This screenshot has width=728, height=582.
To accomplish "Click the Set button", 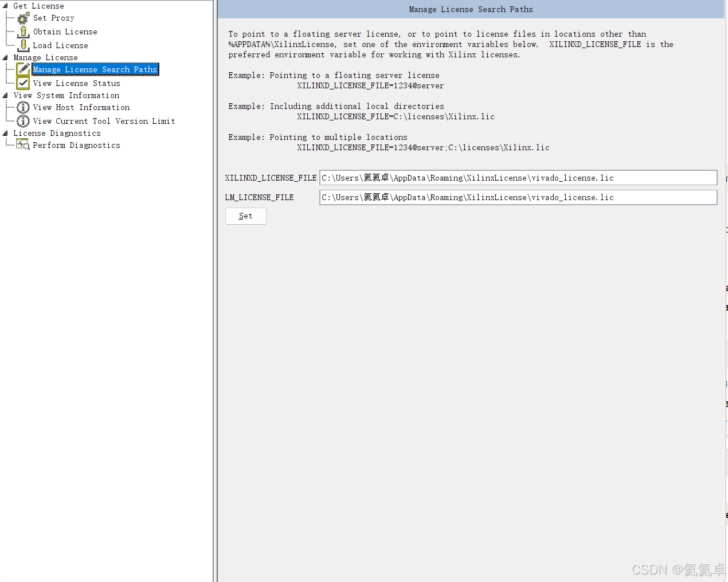I will point(246,216).
